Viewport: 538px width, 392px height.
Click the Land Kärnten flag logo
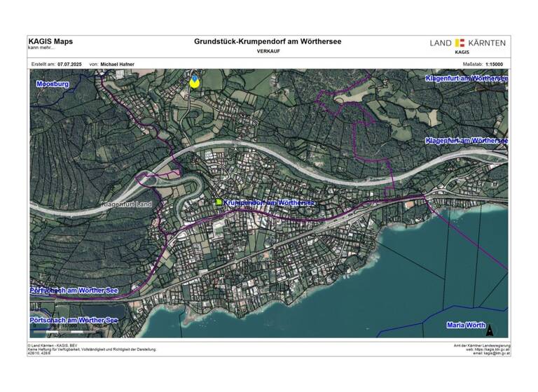[460, 43]
